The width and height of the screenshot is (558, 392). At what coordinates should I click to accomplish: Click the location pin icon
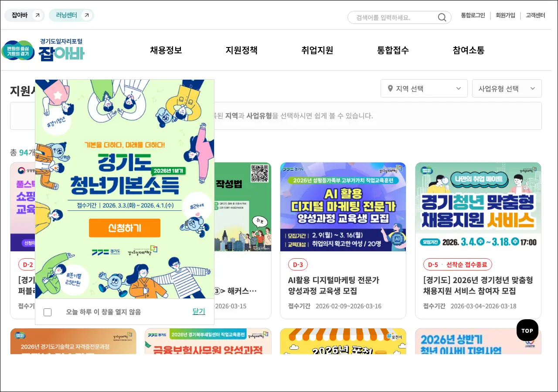pos(390,88)
